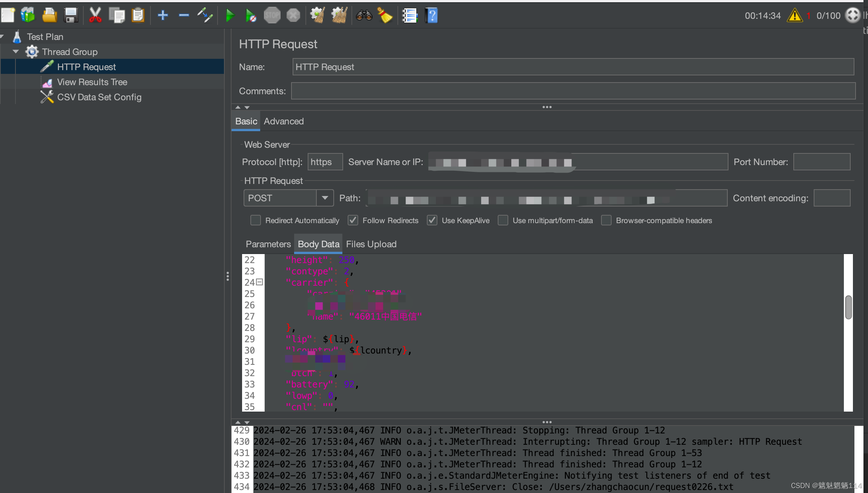Image resolution: width=868 pixels, height=493 pixels.
Task: Switch to the Advanced tab
Action: pyautogui.click(x=284, y=121)
